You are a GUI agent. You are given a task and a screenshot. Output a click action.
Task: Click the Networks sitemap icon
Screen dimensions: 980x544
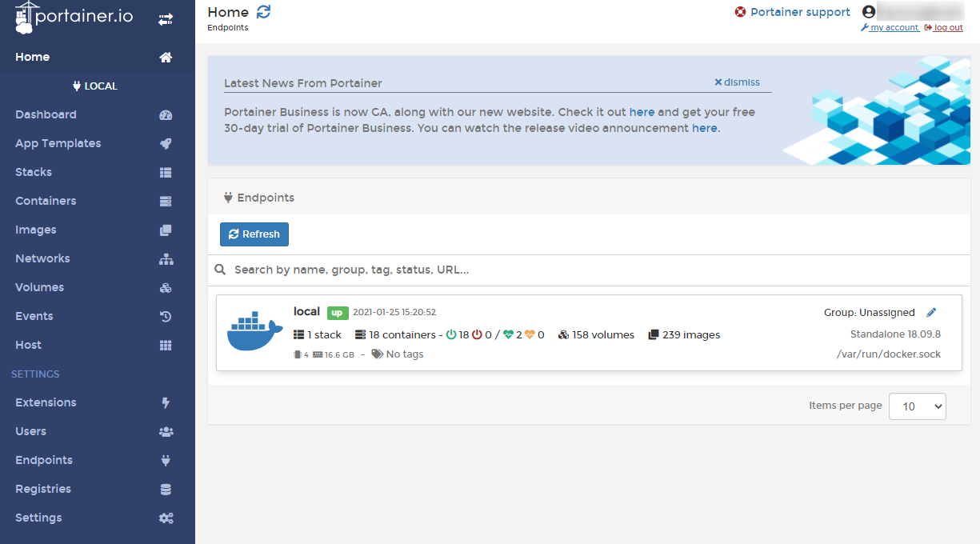[x=166, y=259]
